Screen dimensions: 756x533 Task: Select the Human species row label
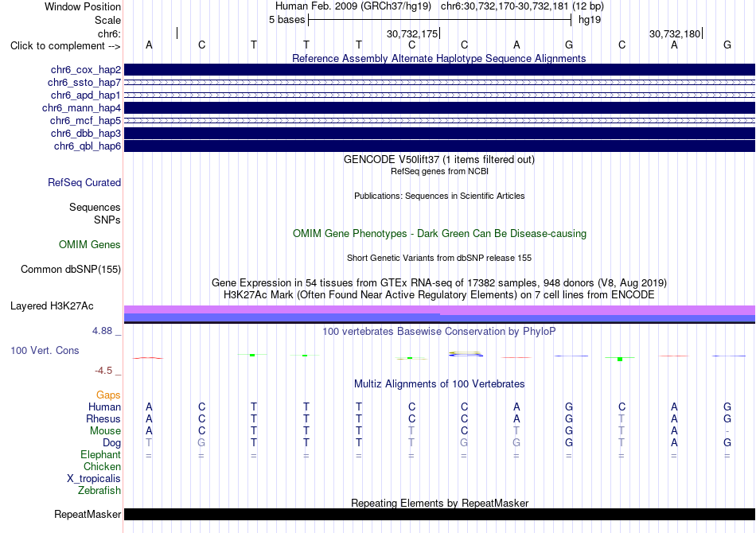pos(104,407)
